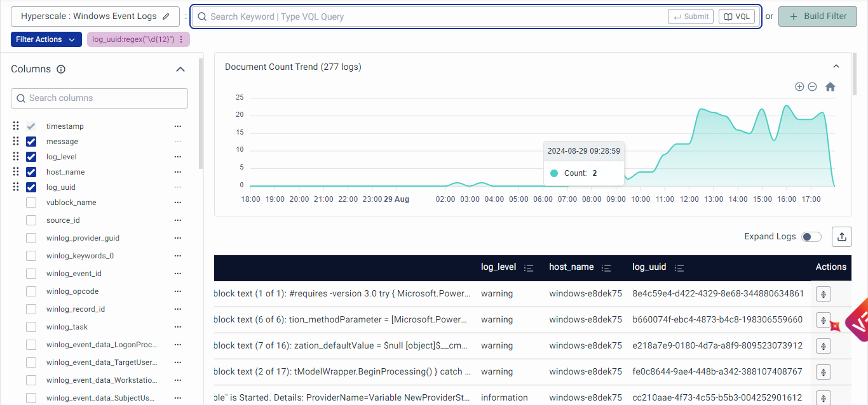The image size is (868, 405).
Task: Collapse the Columns panel
Action: tap(180, 69)
